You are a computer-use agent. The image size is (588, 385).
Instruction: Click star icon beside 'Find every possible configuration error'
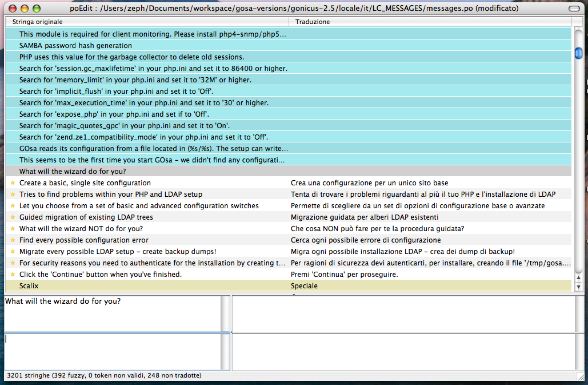(x=12, y=240)
